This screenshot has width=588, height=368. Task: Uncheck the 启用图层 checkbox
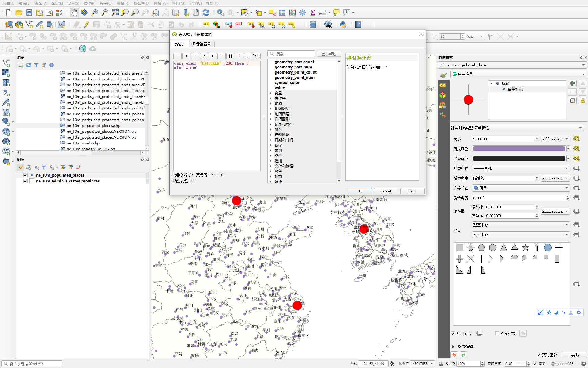click(x=453, y=333)
